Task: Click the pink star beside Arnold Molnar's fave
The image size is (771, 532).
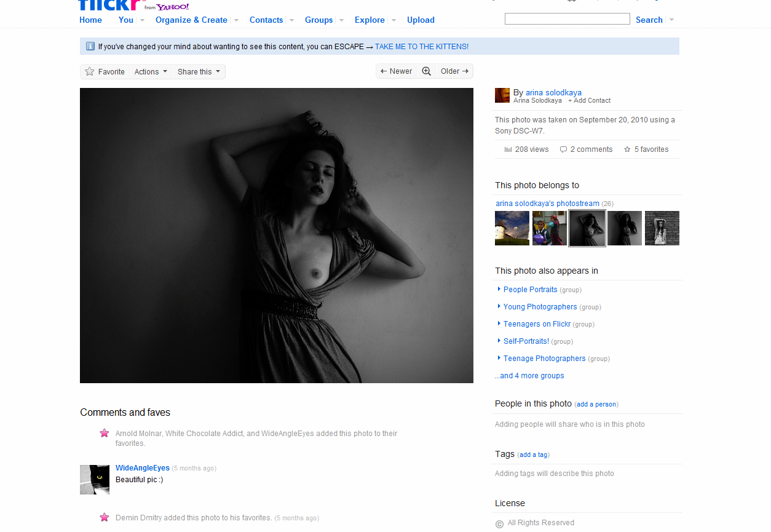Action: tap(105, 433)
